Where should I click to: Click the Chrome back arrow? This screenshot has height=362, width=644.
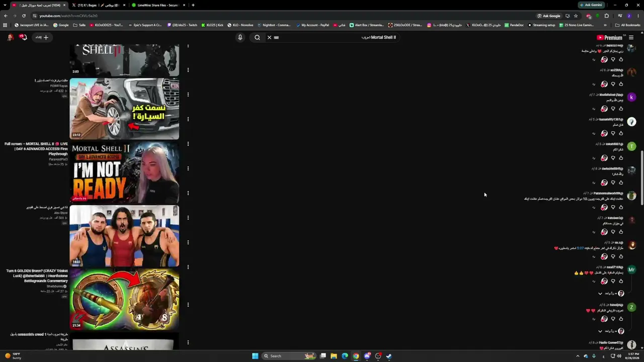6,16
